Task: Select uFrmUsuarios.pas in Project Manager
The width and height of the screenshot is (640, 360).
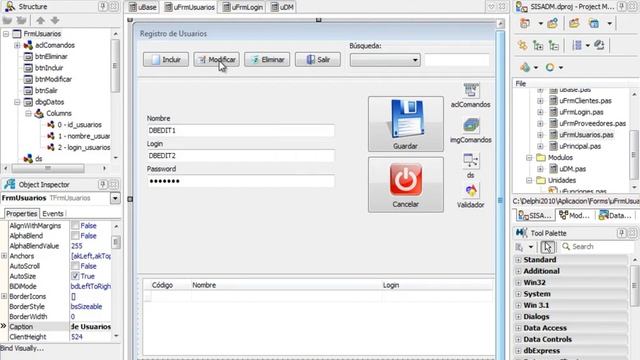Action: click(x=586, y=135)
